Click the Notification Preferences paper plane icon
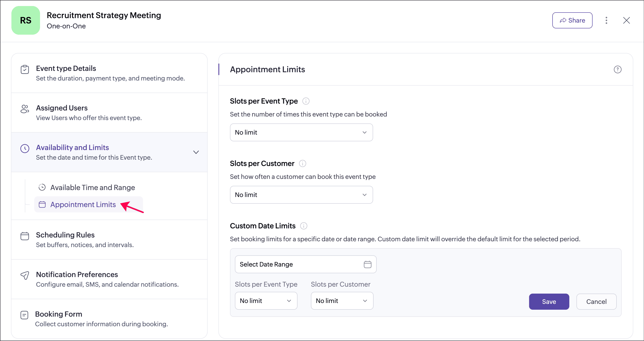This screenshot has height=341, width=644. [25, 275]
